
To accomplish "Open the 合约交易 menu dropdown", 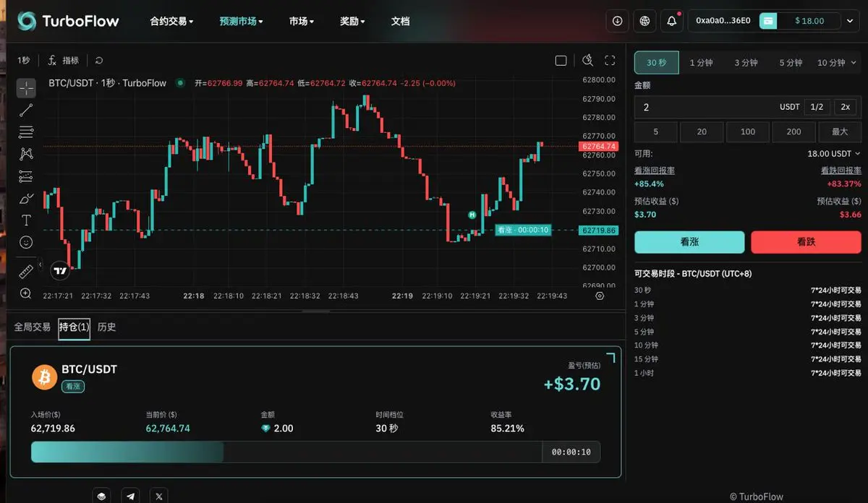I will click(x=171, y=21).
